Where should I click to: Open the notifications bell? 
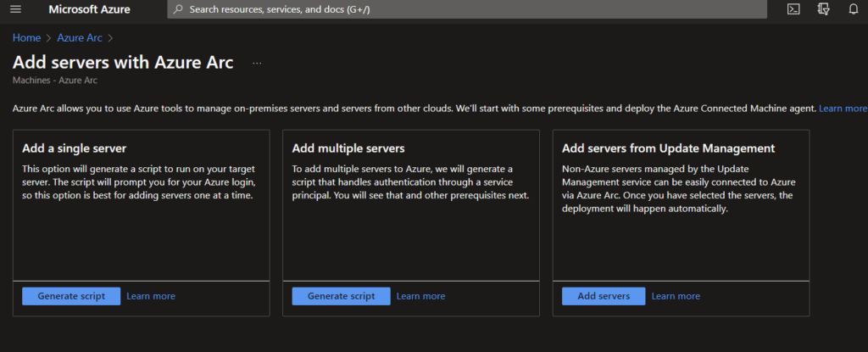[x=853, y=8]
